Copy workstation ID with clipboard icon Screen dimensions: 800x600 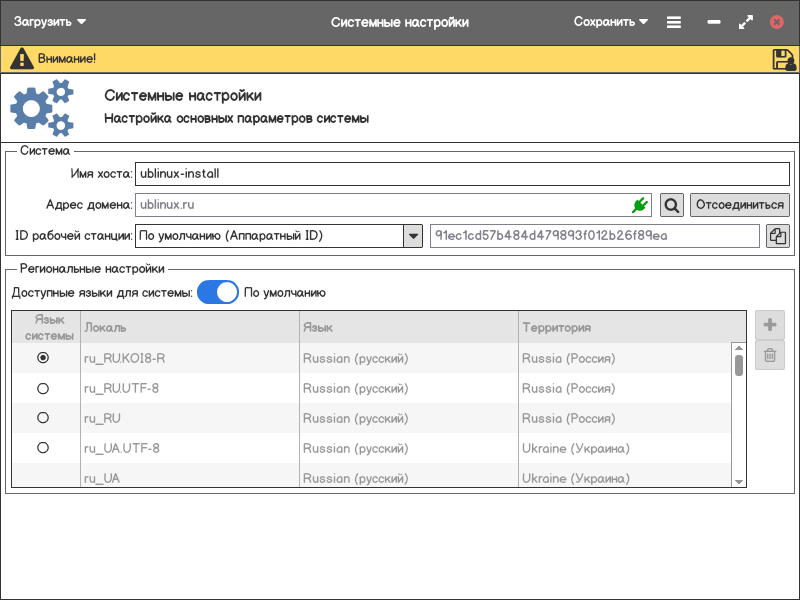778,236
